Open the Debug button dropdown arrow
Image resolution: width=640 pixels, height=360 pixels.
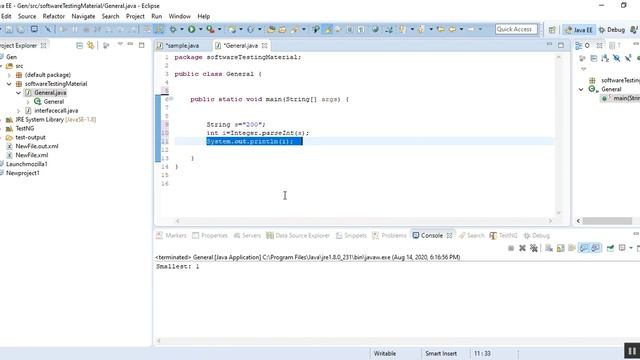pyautogui.click(x=182, y=29)
